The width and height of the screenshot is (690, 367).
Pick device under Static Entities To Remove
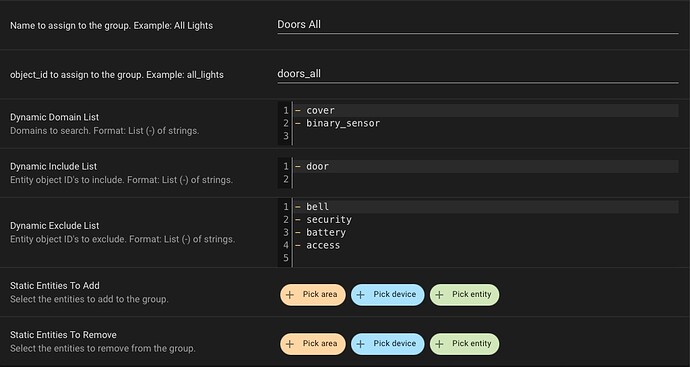coord(388,344)
